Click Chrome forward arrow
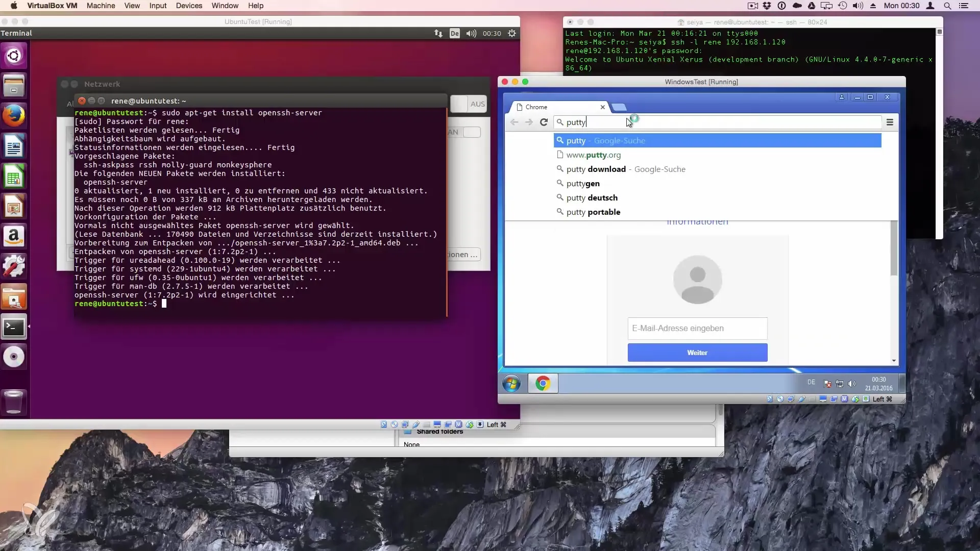980x551 pixels. [529, 122]
